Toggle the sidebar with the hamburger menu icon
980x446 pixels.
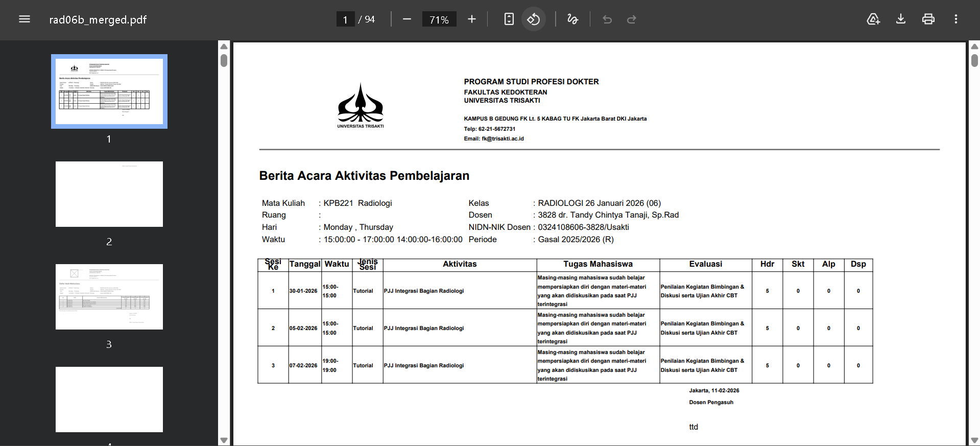point(25,19)
